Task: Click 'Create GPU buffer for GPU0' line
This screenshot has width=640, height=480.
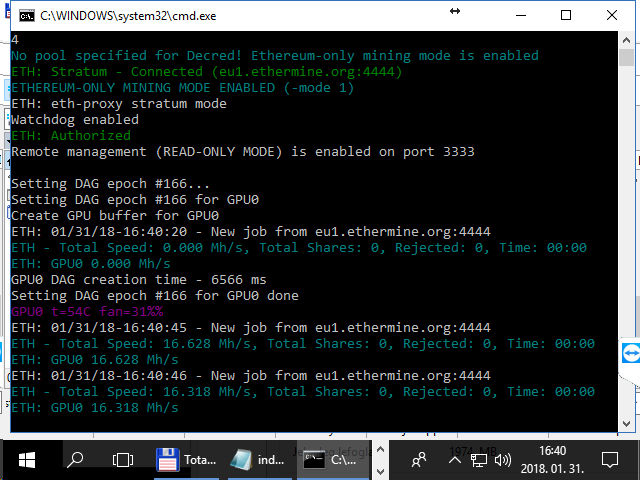Action: [x=115, y=216]
